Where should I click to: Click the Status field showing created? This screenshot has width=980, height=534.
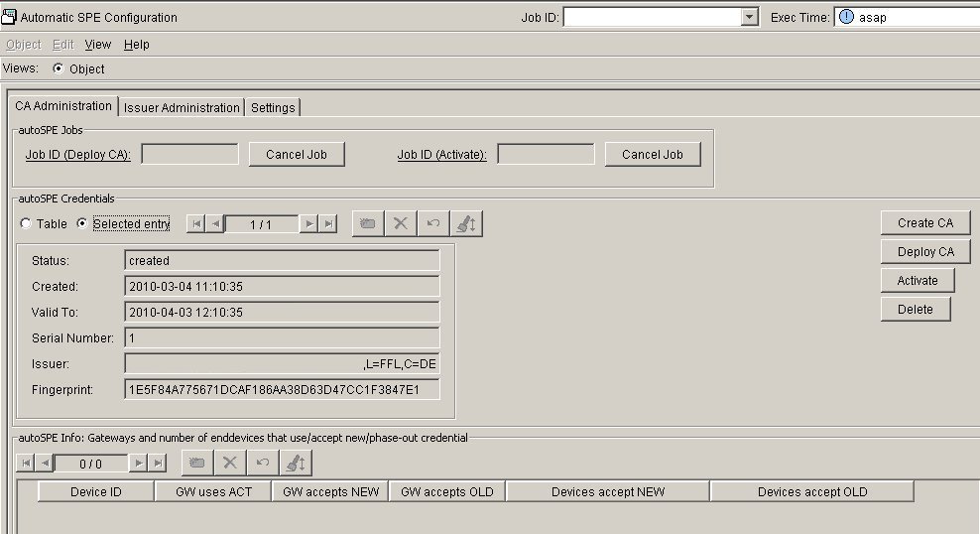tap(282, 261)
